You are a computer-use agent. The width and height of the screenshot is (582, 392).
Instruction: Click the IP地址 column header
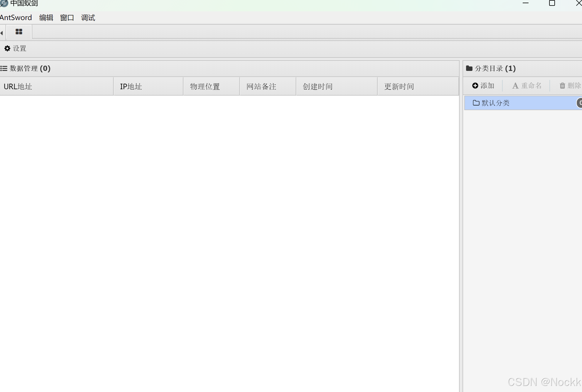pos(131,87)
